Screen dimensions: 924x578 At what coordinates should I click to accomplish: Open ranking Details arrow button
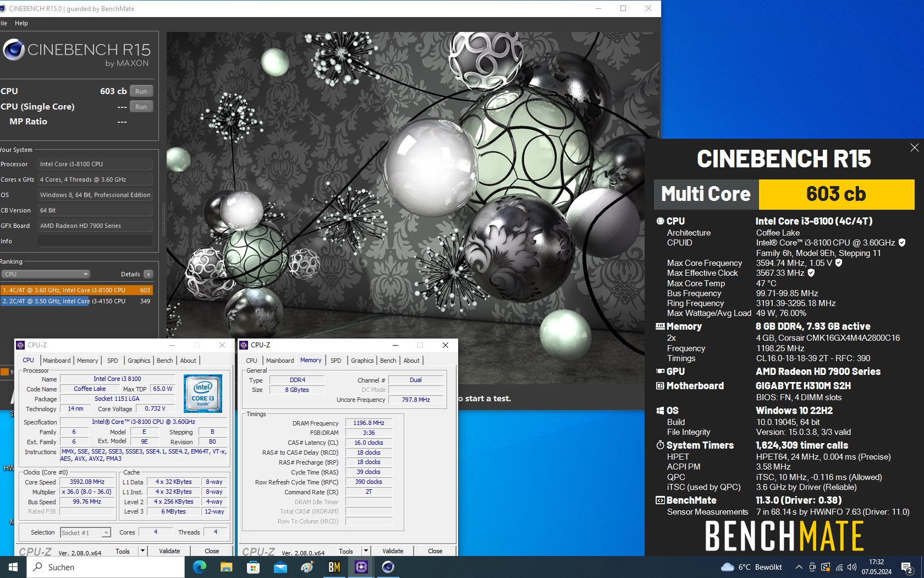(148, 274)
